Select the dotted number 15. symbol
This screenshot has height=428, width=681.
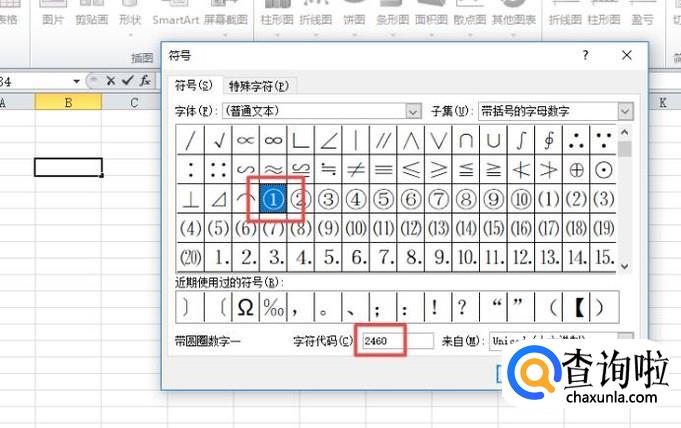[x=603, y=257]
